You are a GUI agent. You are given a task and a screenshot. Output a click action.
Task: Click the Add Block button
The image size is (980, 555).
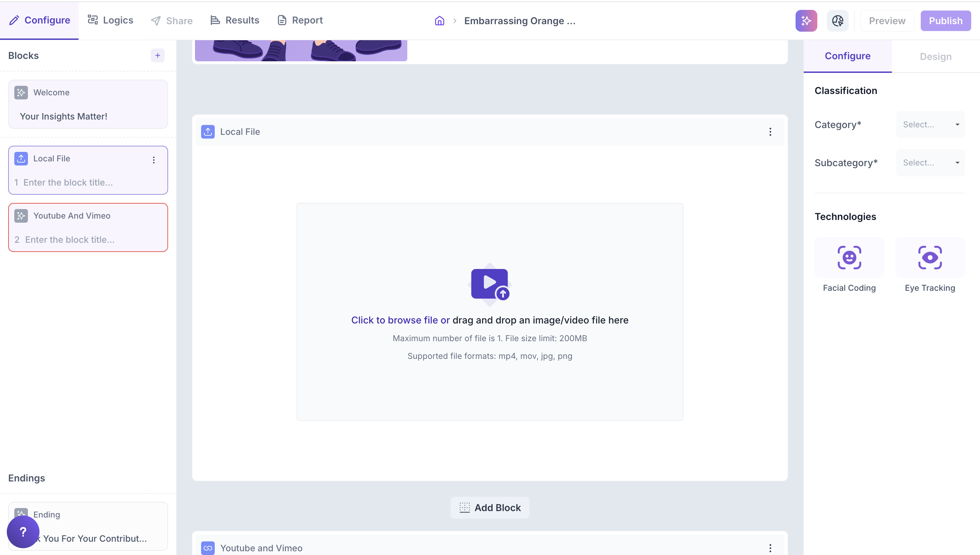tap(489, 507)
